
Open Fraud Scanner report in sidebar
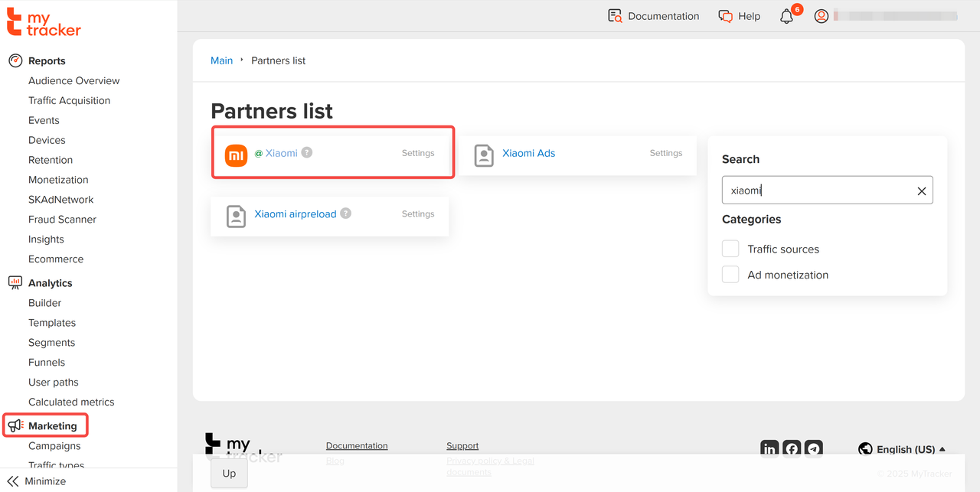[60, 220]
